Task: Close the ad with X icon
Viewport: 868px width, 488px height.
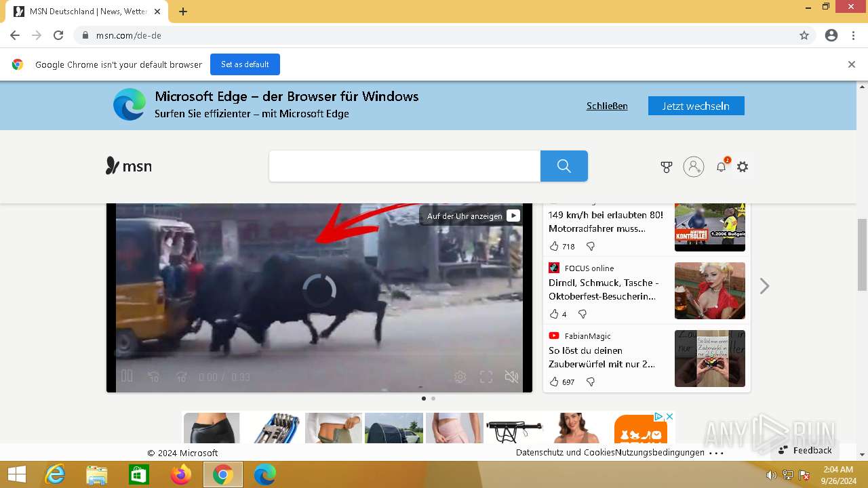Action: [669, 416]
